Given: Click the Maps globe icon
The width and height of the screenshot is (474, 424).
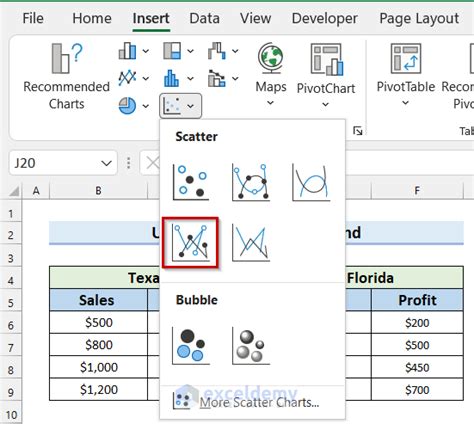Looking at the screenshot, I should (x=271, y=58).
